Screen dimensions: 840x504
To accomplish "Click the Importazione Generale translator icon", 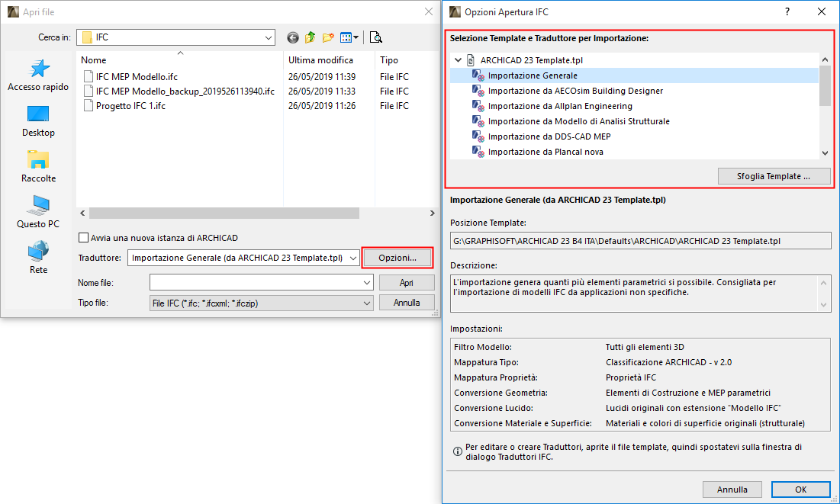I will [x=478, y=75].
